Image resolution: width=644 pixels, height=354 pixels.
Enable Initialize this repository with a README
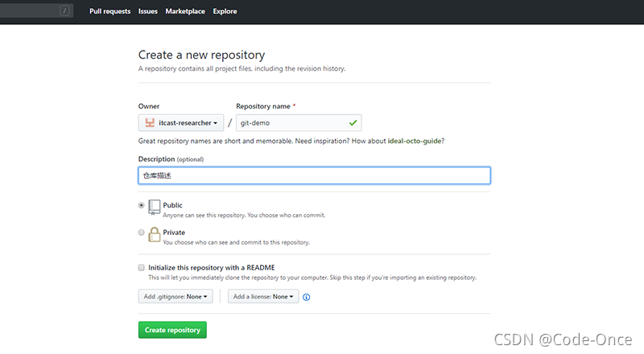[142, 268]
